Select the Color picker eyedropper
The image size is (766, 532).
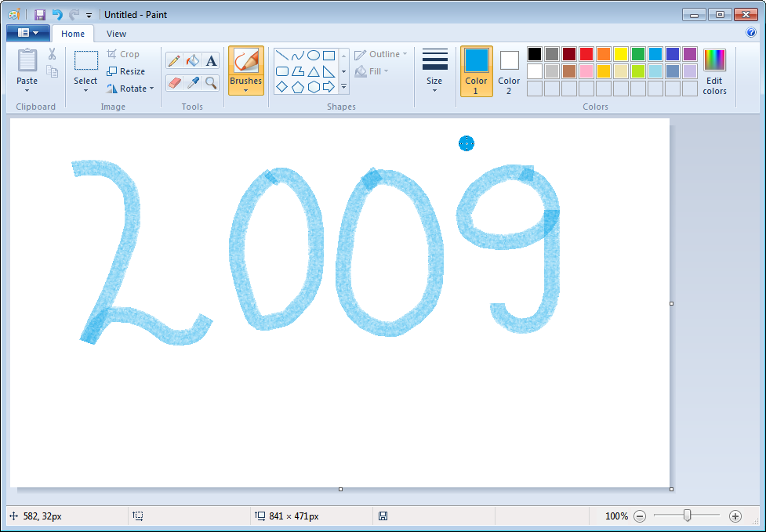click(192, 83)
